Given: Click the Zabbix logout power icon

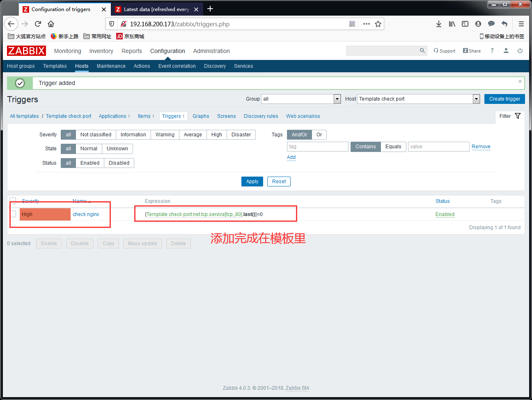Looking at the screenshot, I should pos(520,51).
